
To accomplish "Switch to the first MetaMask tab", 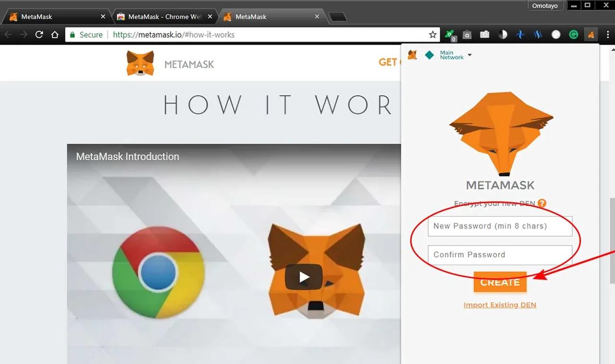I will (x=57, y=16).
